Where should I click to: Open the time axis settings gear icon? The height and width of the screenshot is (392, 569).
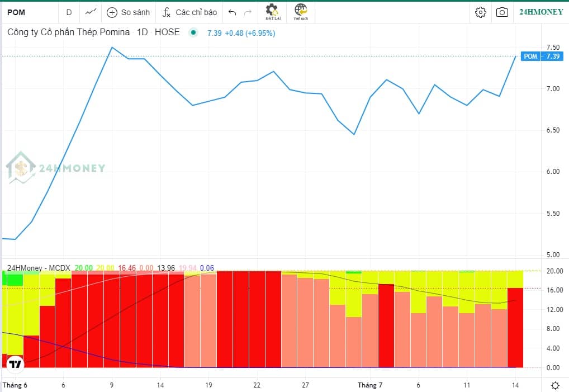(555, 385)
